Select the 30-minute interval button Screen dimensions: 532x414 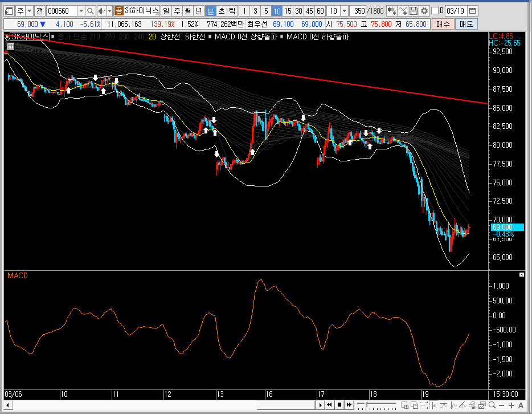click(298, 11)
